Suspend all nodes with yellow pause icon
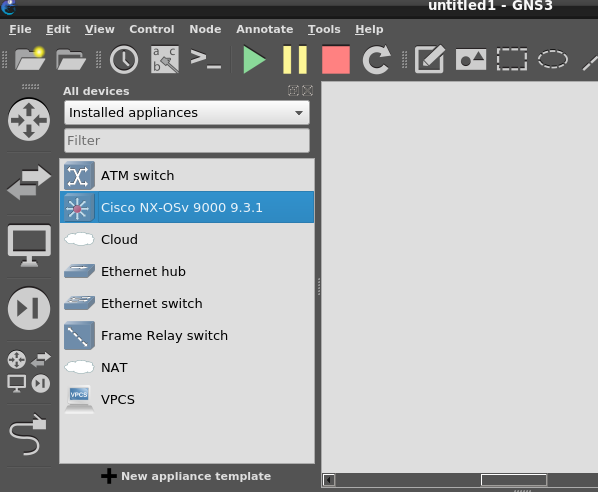The width and height of the screenshot is (598, 492). [295, 60]
